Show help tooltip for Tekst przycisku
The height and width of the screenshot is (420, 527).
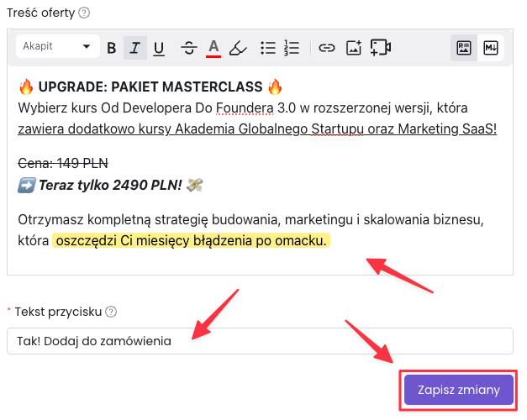point(111,312)
